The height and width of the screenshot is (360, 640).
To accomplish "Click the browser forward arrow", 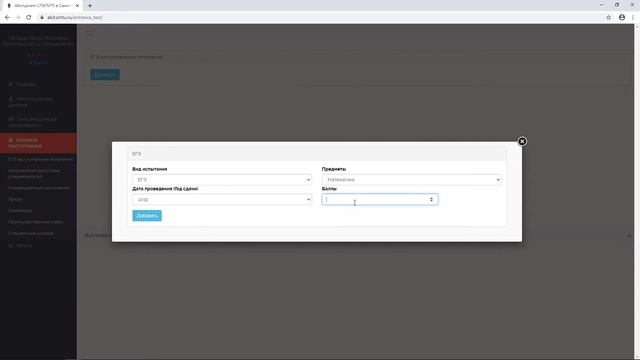I will [18, 18].
